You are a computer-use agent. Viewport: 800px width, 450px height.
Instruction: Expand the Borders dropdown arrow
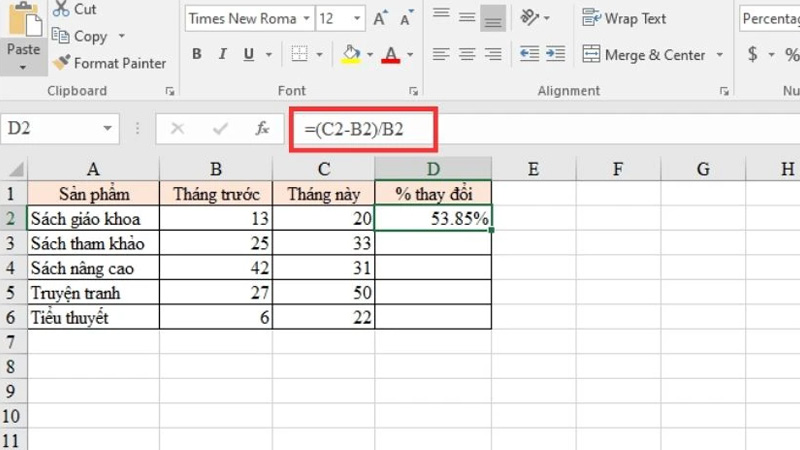click(x=319, y=55)
